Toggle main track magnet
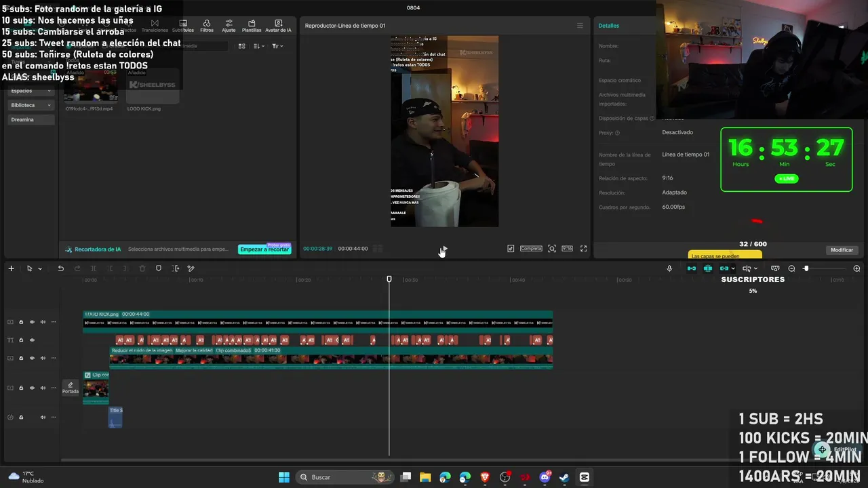 [692, 268]
